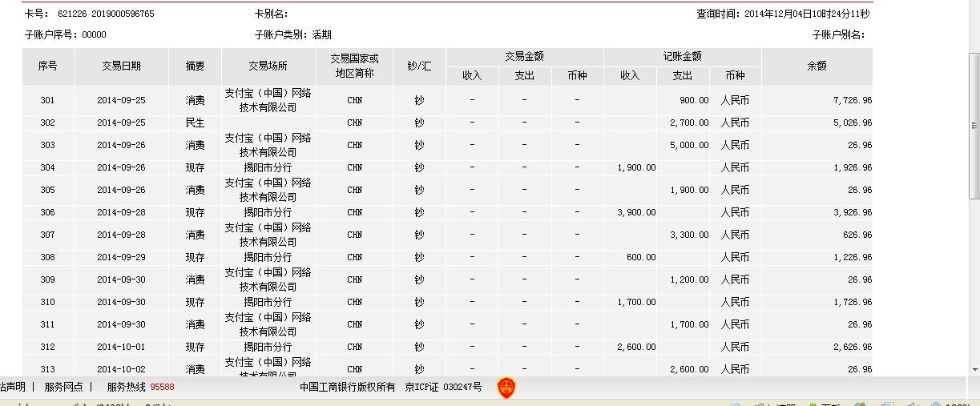
Task: Click the 钞/汇 column header
Action: tap(419, 66)
